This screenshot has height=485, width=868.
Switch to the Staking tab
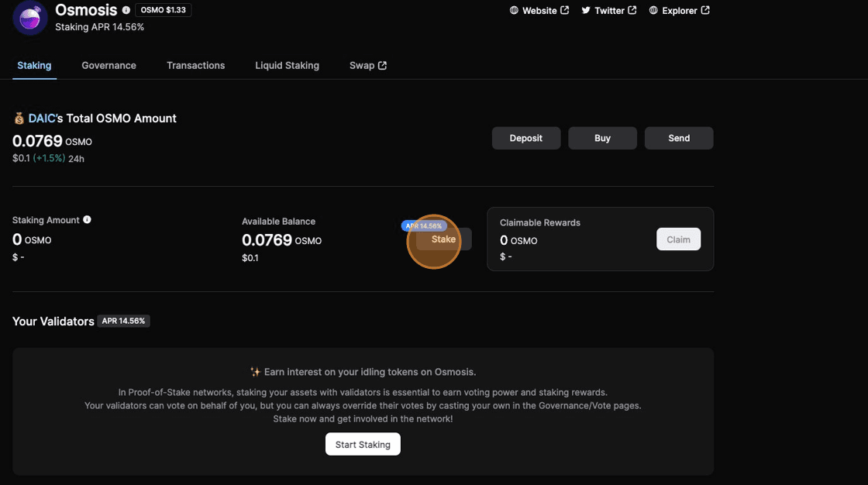pyautogui.click(x=34, y=66)
